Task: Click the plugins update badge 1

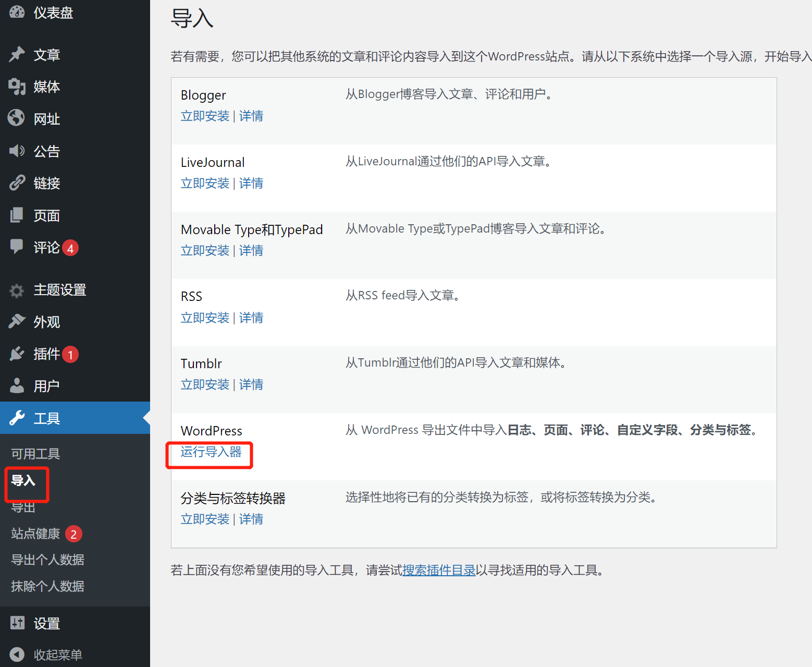Action: tap(70, 355)
